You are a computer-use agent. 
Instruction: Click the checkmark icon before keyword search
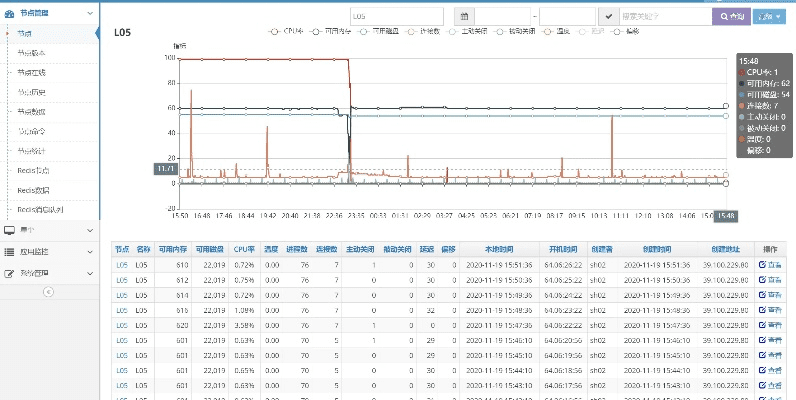pos(608,17)
